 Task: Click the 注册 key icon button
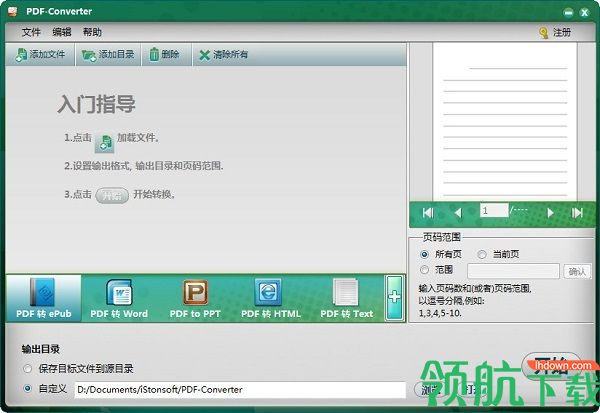555,33
